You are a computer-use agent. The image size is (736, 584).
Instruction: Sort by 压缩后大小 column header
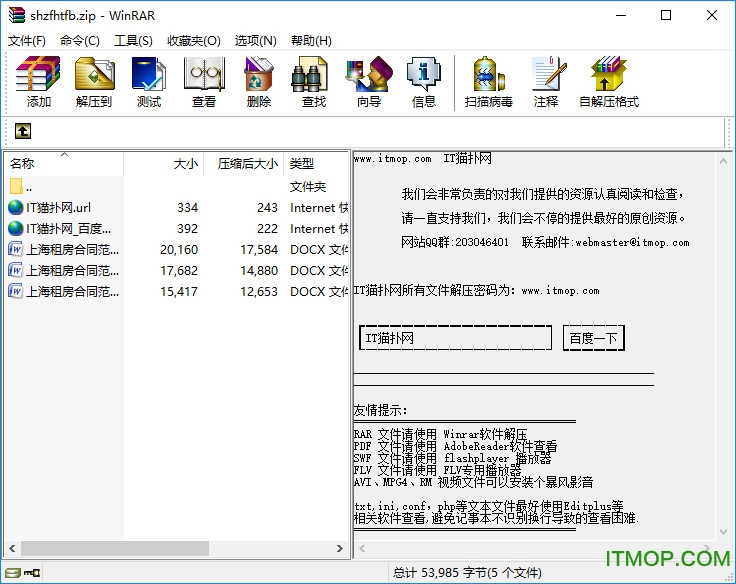247,163
